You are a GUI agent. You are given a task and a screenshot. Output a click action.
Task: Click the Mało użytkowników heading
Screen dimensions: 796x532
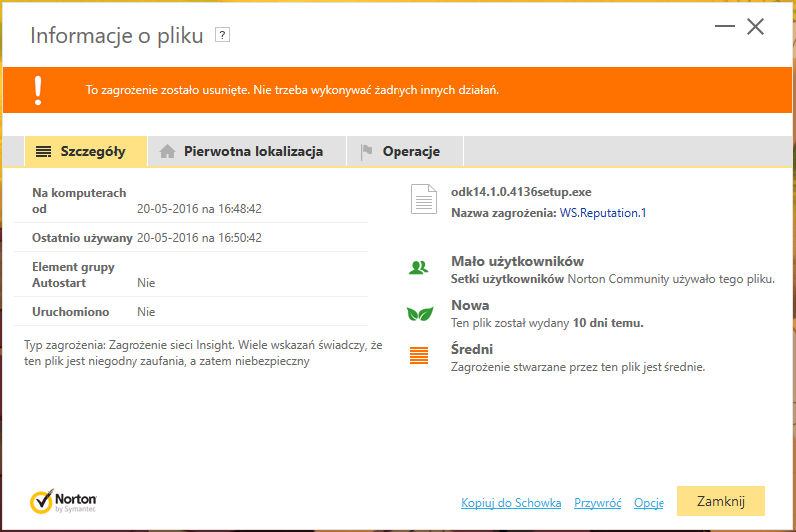tap(517, 261)
